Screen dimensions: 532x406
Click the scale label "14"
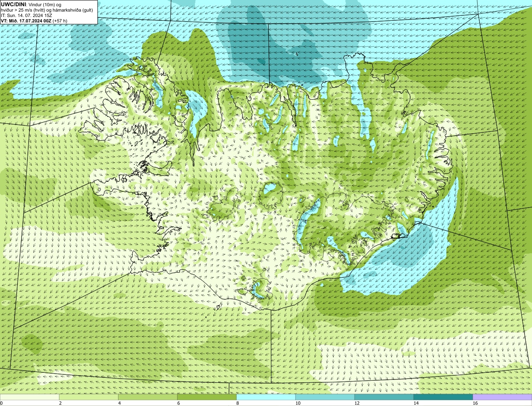pyautogui.click(x=416, y=403)
